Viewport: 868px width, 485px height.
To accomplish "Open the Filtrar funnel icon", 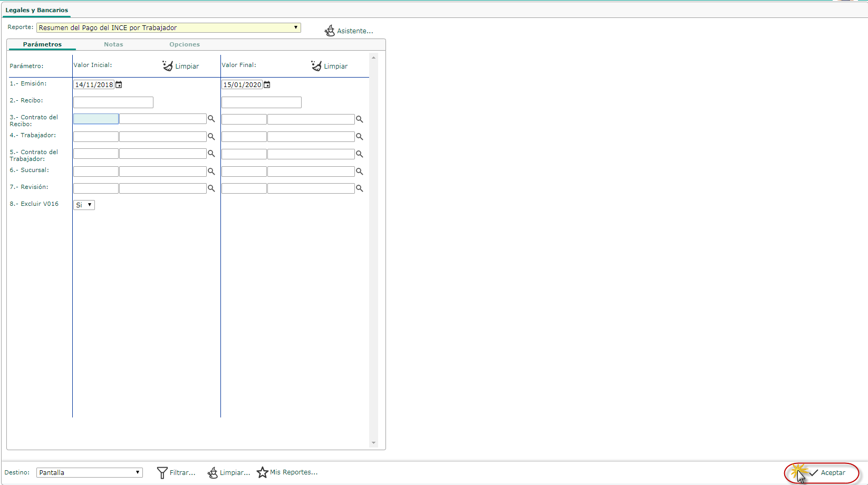I will 162,473.
